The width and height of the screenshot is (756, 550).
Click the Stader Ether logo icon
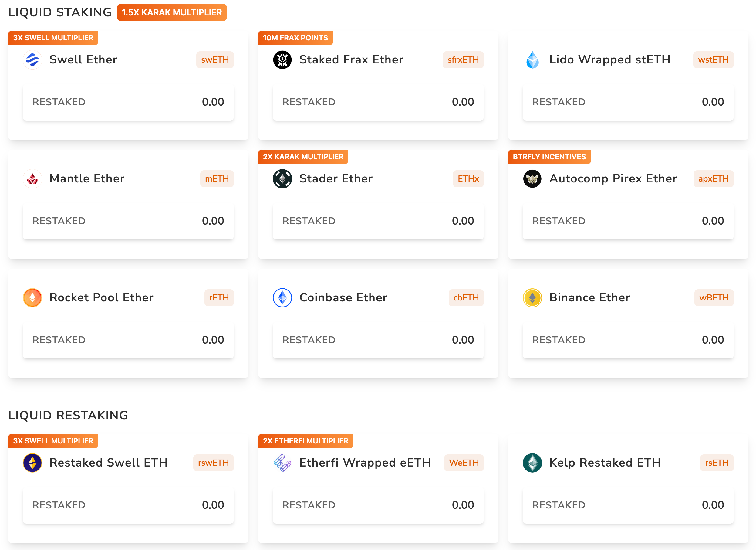[282, 179]
